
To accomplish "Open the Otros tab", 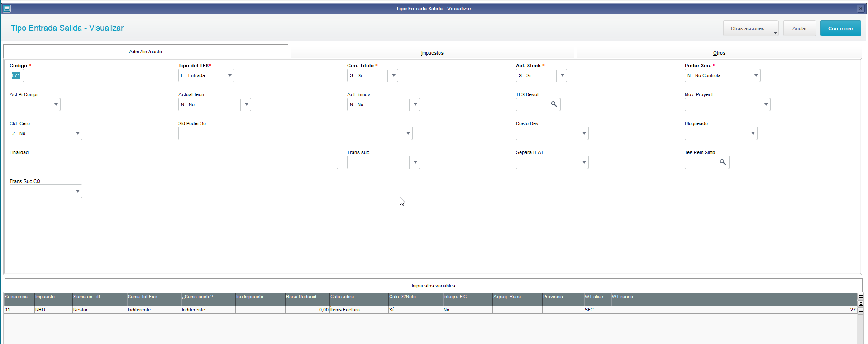I will pyautogui.click(x=719, y=53).
